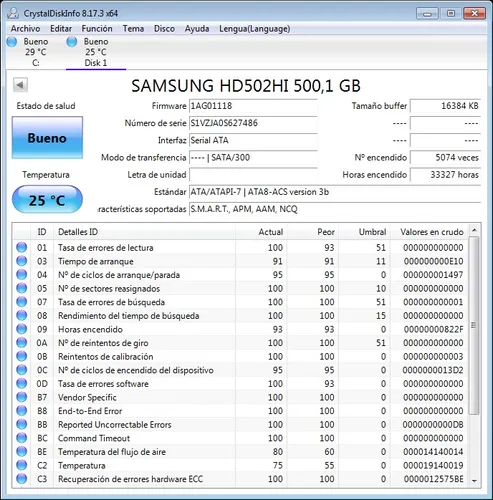Click the scroll down arrow in SMART list

coord(474,481)
